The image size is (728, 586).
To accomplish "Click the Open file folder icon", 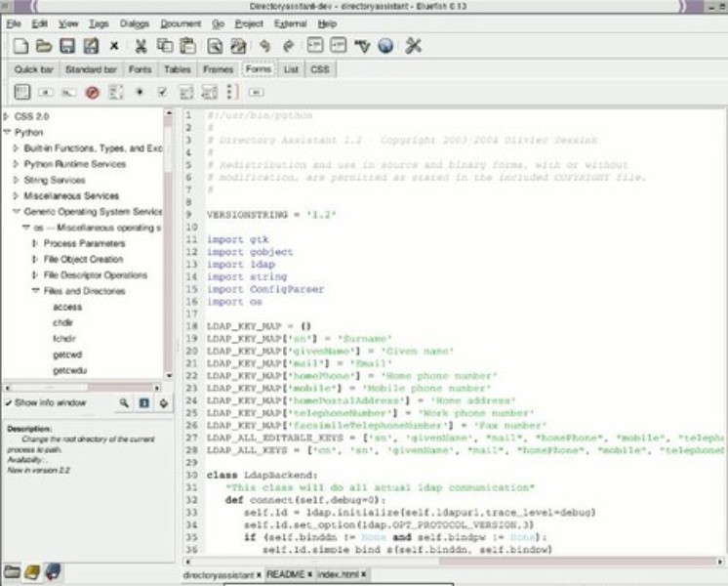I will [x=44, y=46].
